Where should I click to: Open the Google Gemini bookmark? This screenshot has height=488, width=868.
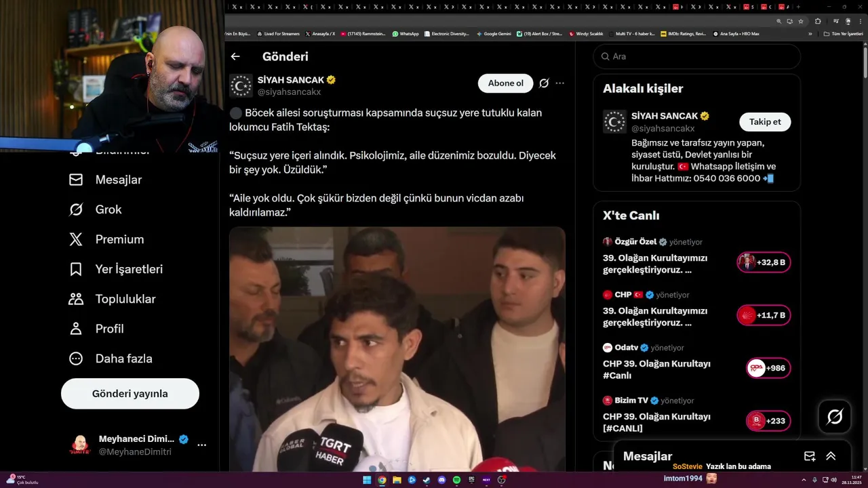click(x=494, y=33)
